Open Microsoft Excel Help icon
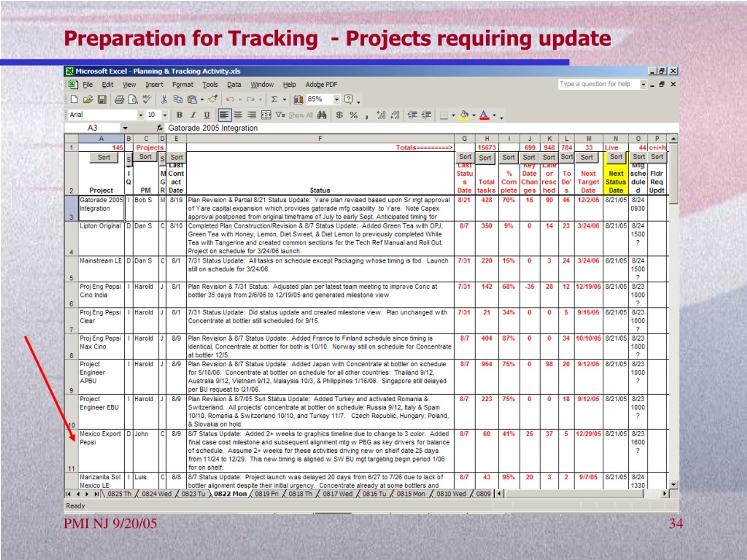This screenshot has width=747, height=560. point(348,99)
